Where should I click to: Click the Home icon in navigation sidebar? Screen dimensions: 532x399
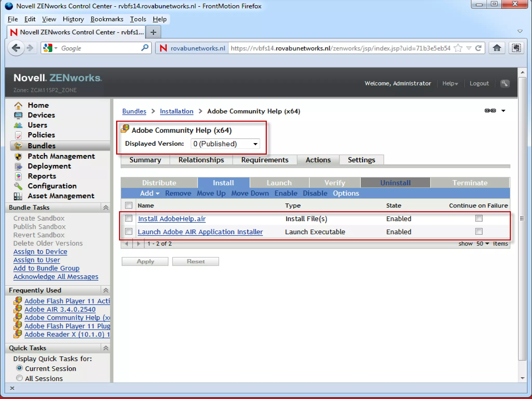tap(18, 105)
